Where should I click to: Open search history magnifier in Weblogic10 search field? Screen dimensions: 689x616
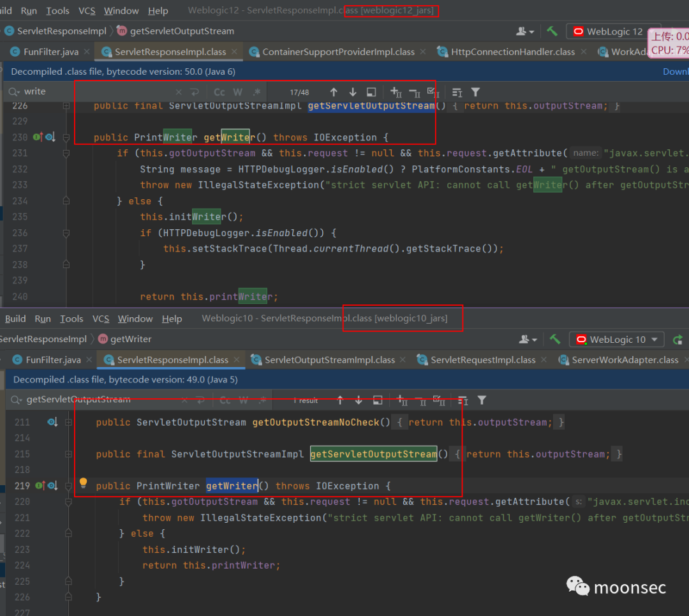[16, 400]
